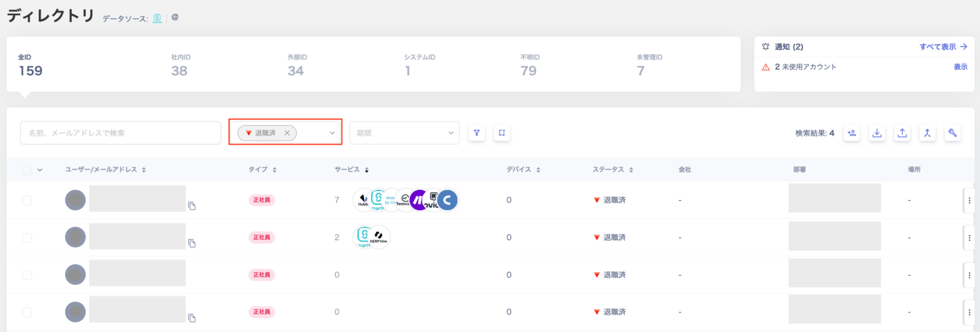Click avatar of the first user row
This screenshot has height=332, width=980.
click(x=75, y=200)
